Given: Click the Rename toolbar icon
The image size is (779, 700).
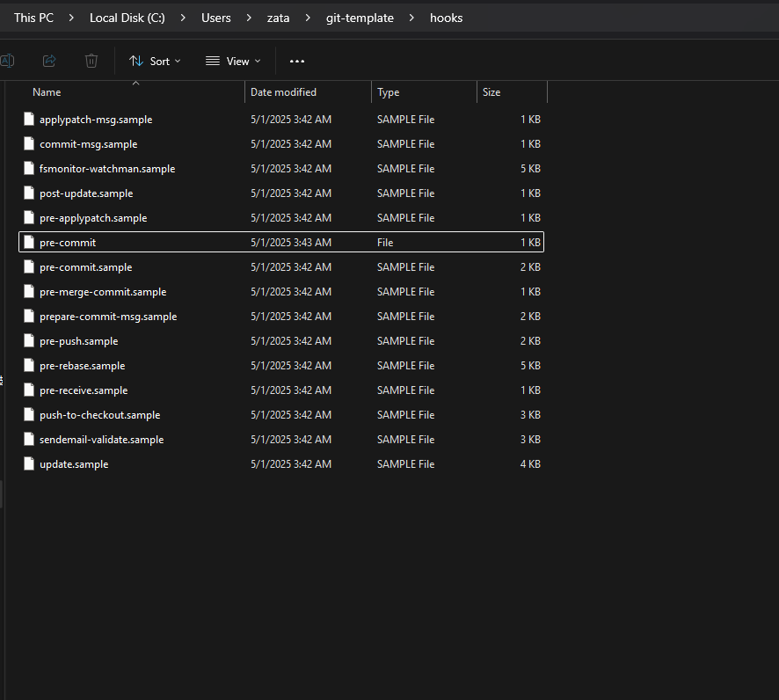Looking at the screenshot, I should click(7, 61).
